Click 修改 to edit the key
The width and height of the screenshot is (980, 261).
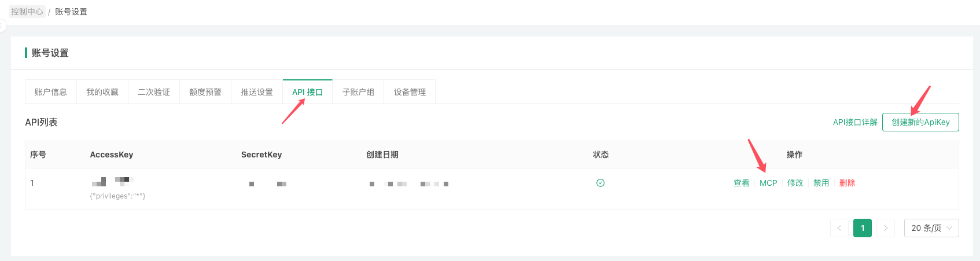(795, 183)
